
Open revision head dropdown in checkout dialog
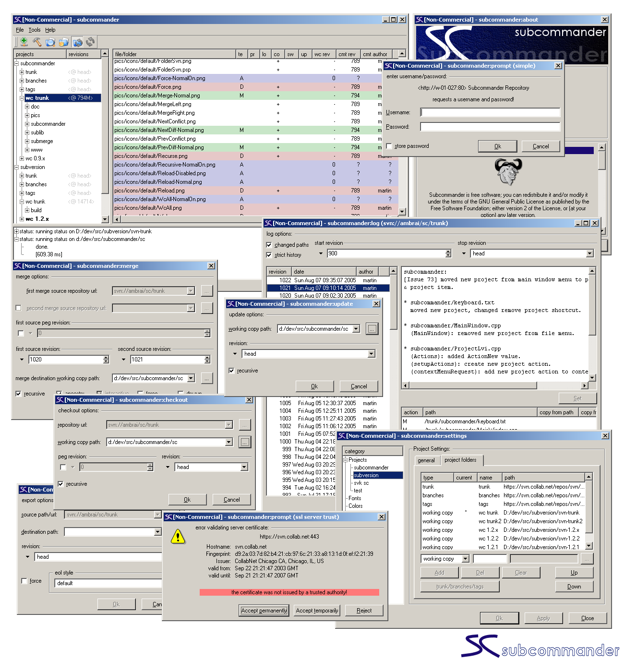click(x=244, y=467)
